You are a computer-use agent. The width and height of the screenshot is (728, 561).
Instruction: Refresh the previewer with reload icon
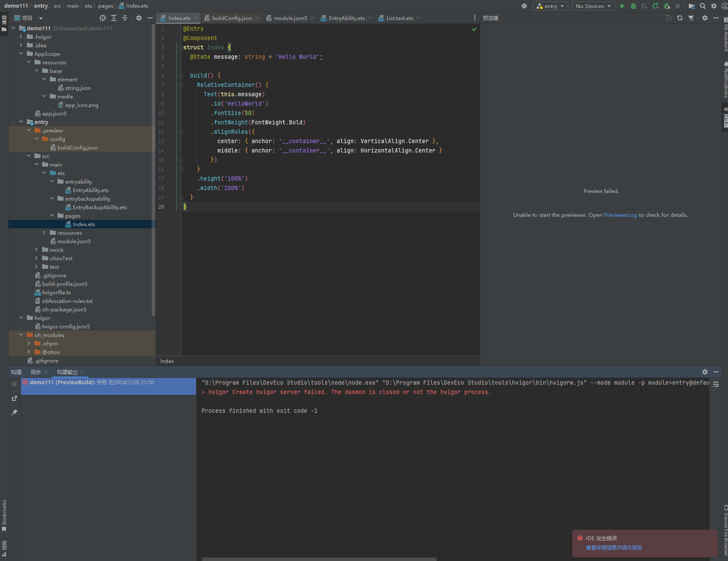[680, 18]
